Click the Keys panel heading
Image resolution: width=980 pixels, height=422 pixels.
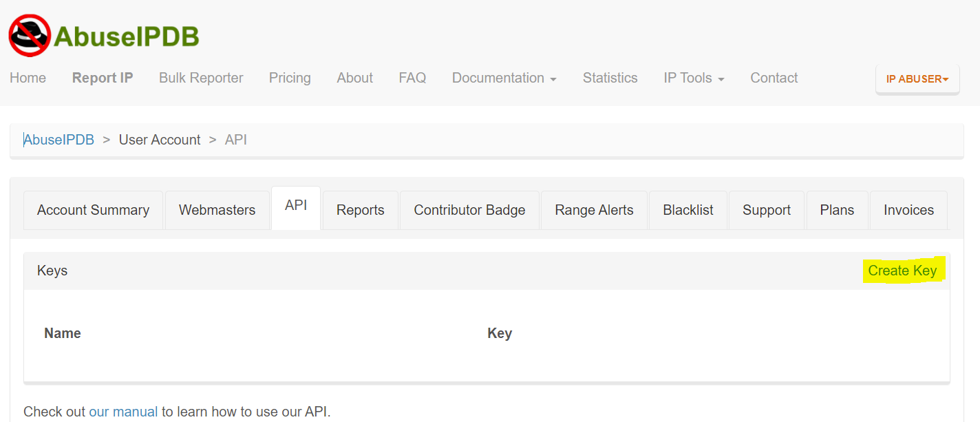click(52, 271)
